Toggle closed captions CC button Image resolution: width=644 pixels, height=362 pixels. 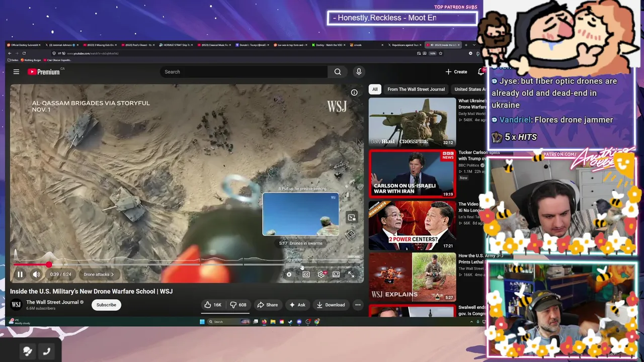306,275
